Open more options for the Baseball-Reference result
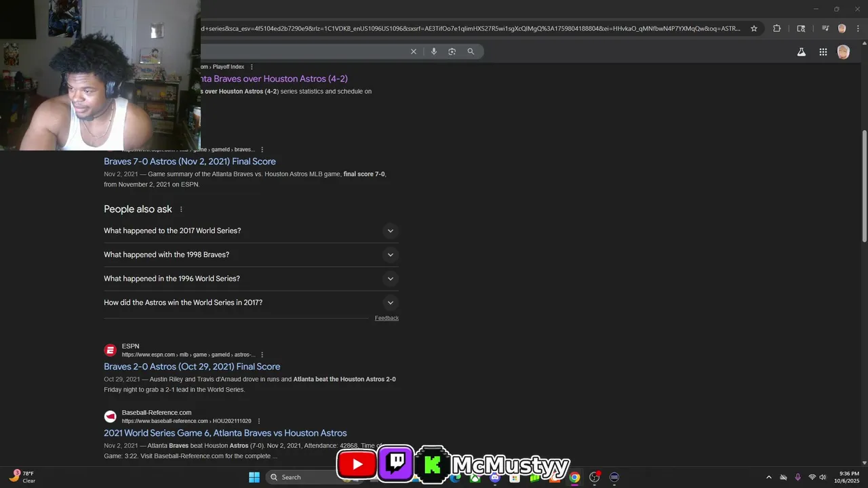The width and height of the screenshot is (868, 488). (x=258, y=421)
